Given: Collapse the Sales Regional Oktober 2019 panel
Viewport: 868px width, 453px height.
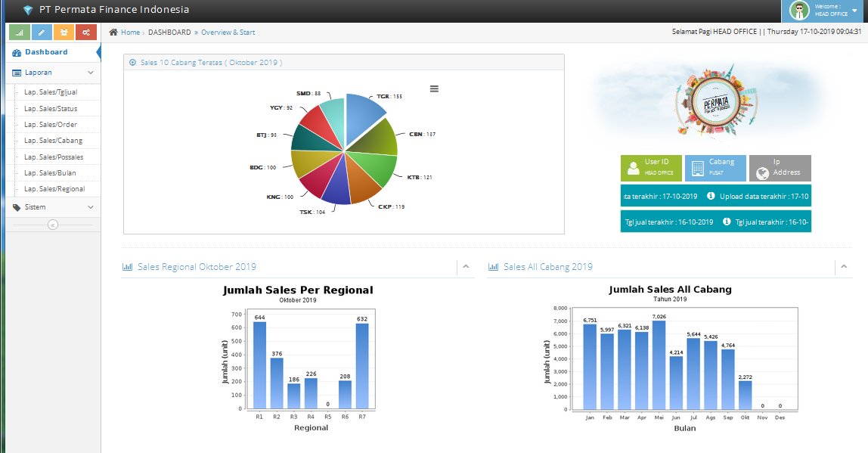Looking at the screenshot, I should (466, 267).
